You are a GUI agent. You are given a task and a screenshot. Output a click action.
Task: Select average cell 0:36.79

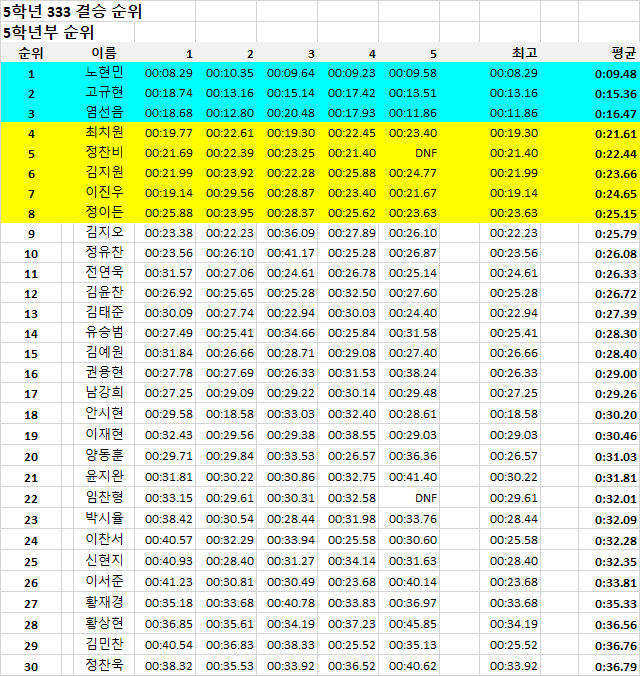click(615, 667)
